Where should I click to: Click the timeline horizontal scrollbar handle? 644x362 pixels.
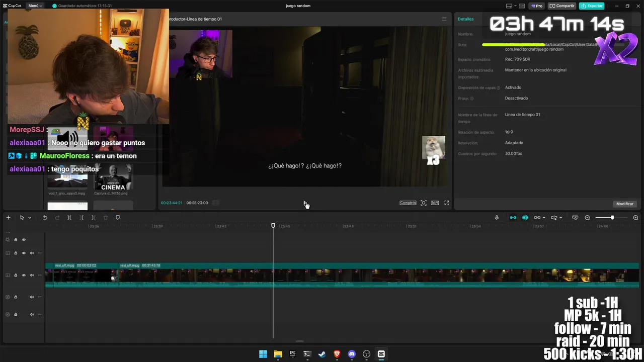coord(299,341)
